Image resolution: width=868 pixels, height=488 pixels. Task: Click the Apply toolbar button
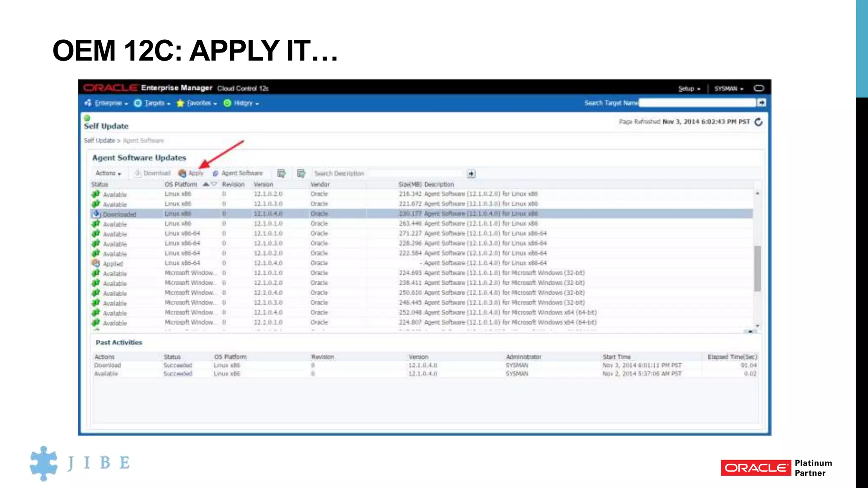coord(191,173)
